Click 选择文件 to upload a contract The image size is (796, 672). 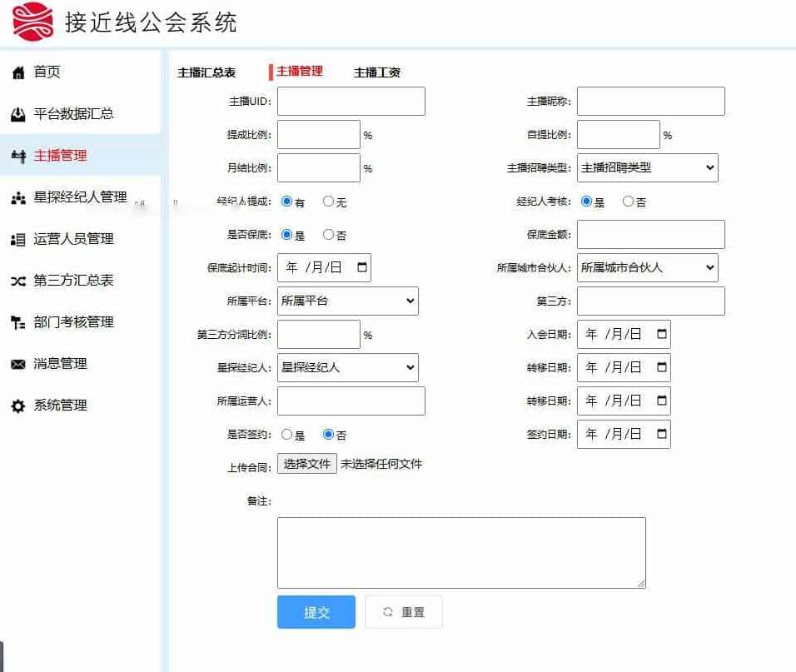[306, 463]
